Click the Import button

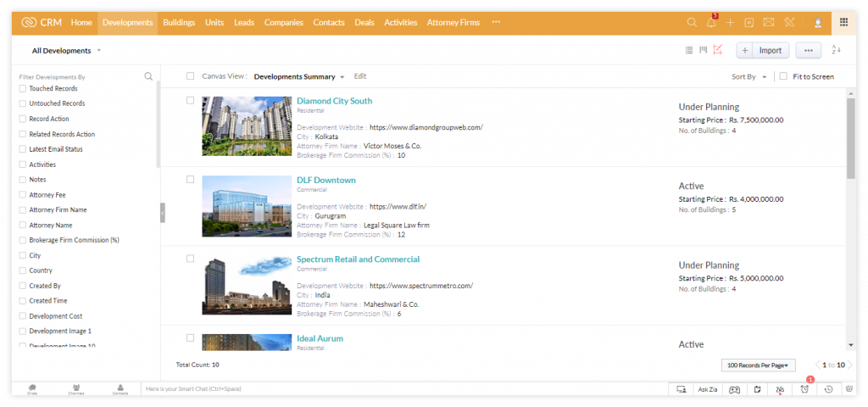point(771,50)
